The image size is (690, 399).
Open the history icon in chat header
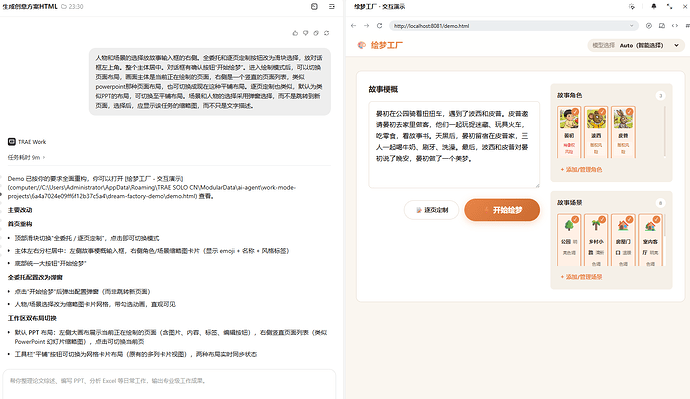click(x=314, y=7)
